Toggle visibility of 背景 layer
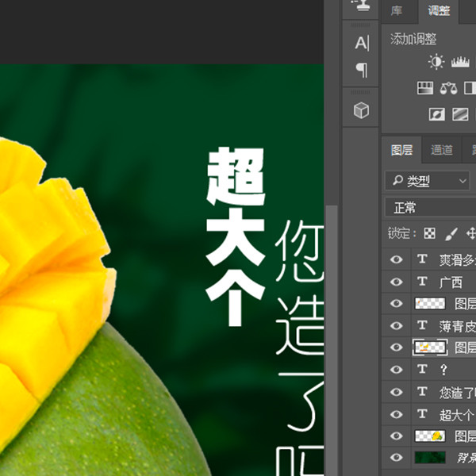Image resolution: width=476 pixels, height=476 pixels. pyautogui.click(x=396, y=458)
